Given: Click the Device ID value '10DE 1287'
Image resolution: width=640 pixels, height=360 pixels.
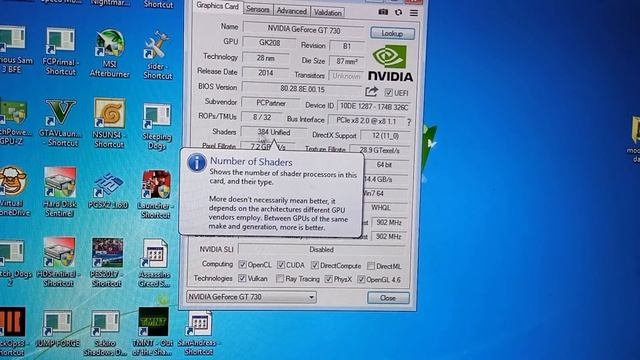Looking at the screenshot, I should tap(374, 107).
